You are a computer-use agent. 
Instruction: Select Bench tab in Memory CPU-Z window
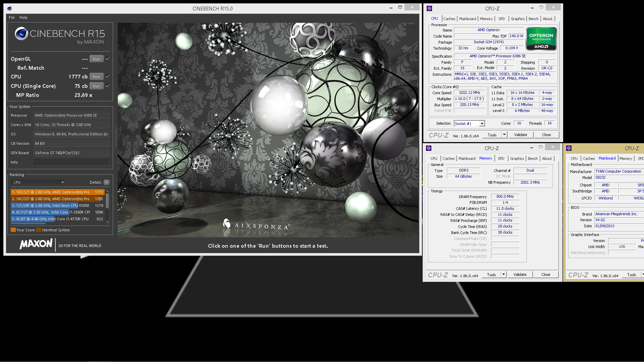533,159
